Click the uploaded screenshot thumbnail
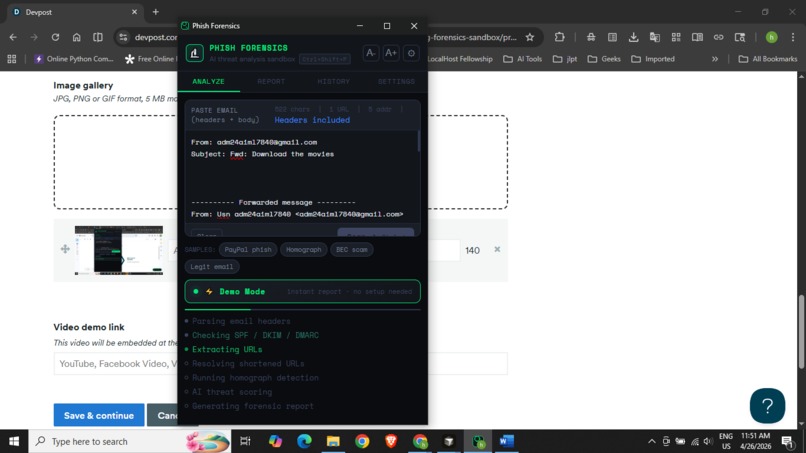Viewport: 806px width, 453px height. (119, 250)
